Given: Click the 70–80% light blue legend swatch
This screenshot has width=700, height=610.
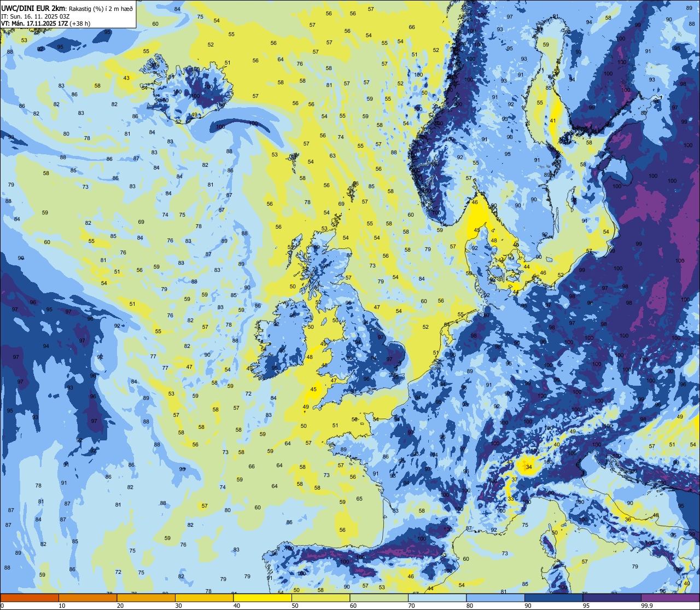Looking at the screenshot, I should (437, 597).
